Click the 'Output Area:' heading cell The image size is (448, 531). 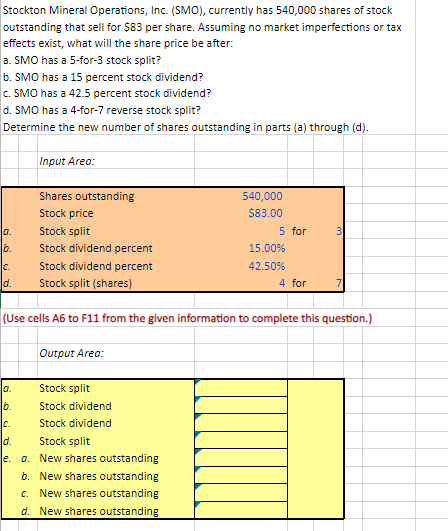tap(71, 353)
